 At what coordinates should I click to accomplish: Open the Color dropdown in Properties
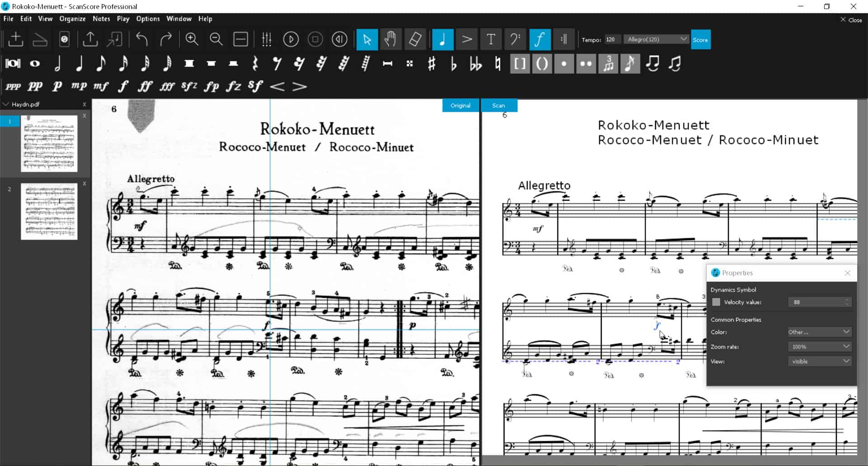pyautogui.click(x=819, y=332)
